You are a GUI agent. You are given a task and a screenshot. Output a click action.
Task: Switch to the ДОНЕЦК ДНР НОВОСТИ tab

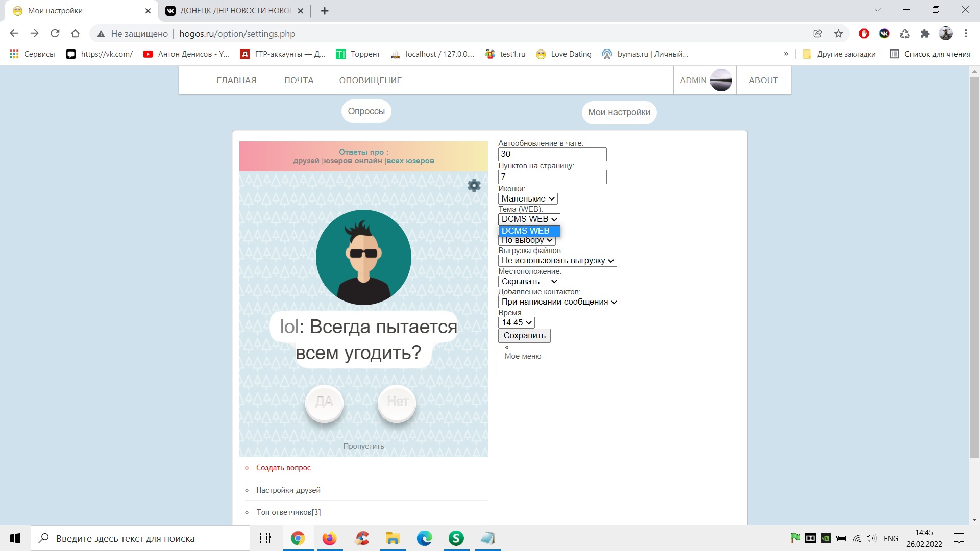click(x=235, y=11)
